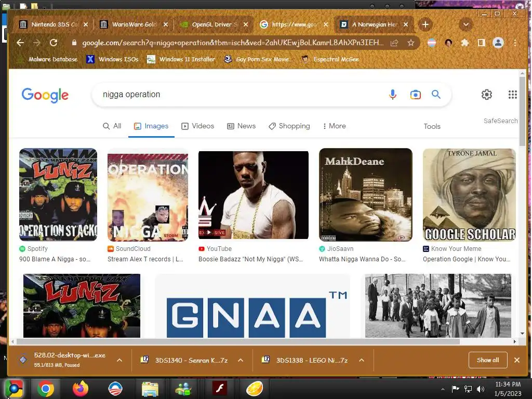
Task: Expand options for the 3DS1340 Senran download
Action: point(241,360)
